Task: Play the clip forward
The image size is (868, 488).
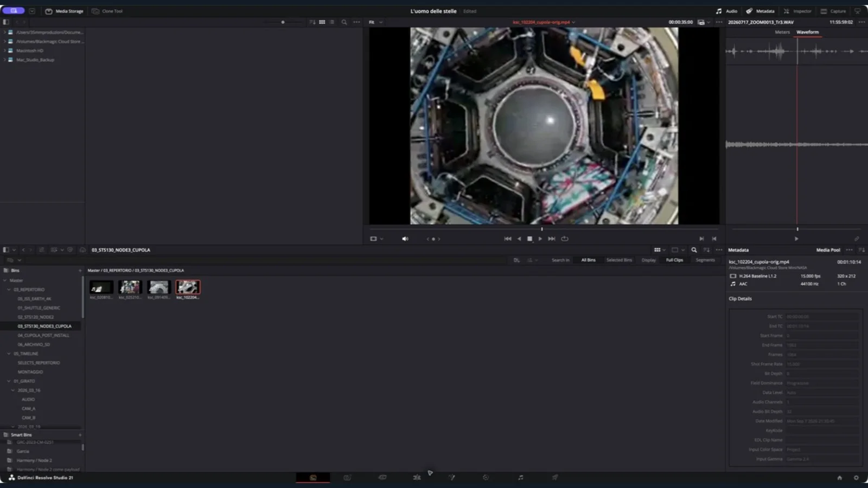Action: pyautogui.click(x=540, y=239)
